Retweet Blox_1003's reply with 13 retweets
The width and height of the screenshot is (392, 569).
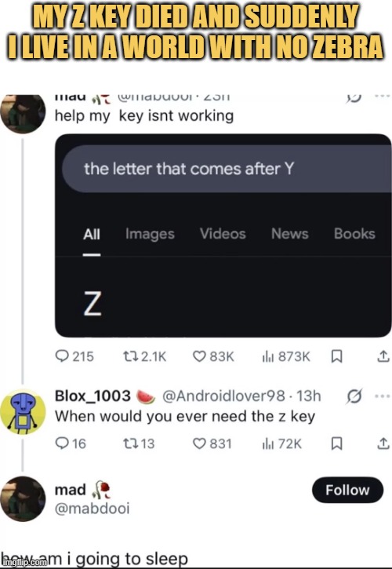point(139,443)
